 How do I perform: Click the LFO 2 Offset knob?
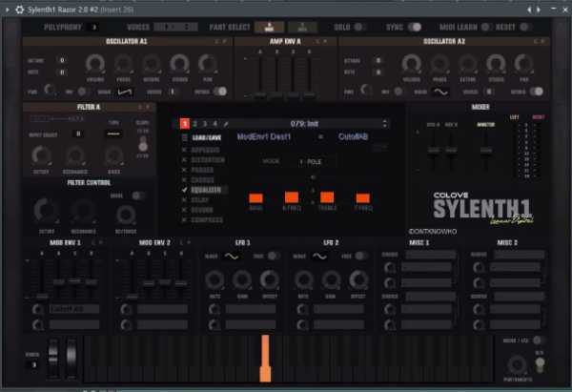pyautogui.click(x=358, y=280)
